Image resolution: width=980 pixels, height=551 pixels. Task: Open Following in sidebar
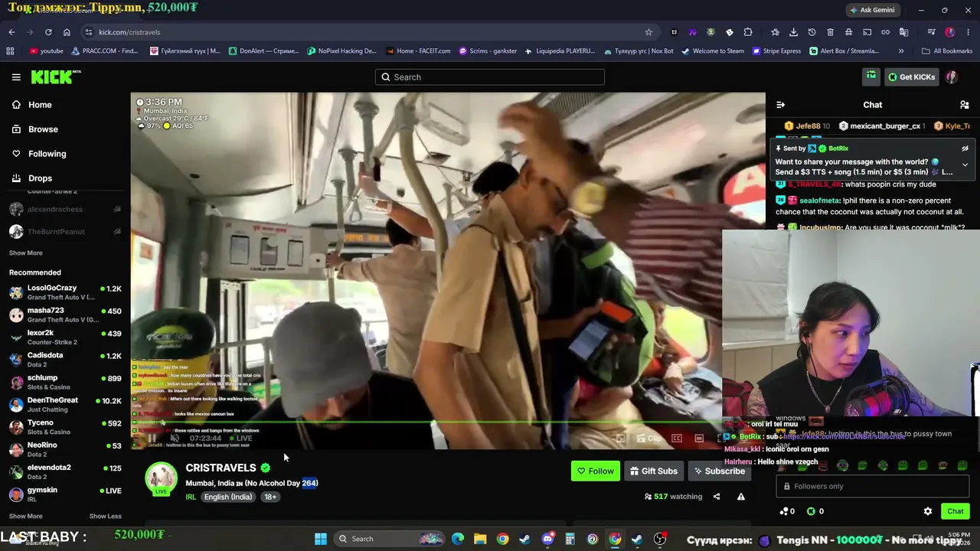pyautogui.click(x=39, y=154)
